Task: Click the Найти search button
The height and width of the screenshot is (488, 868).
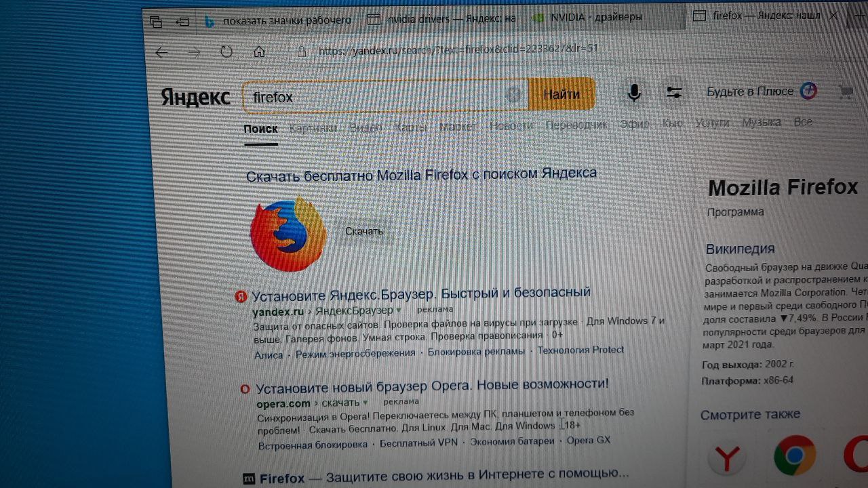Action: pos(561,94)
